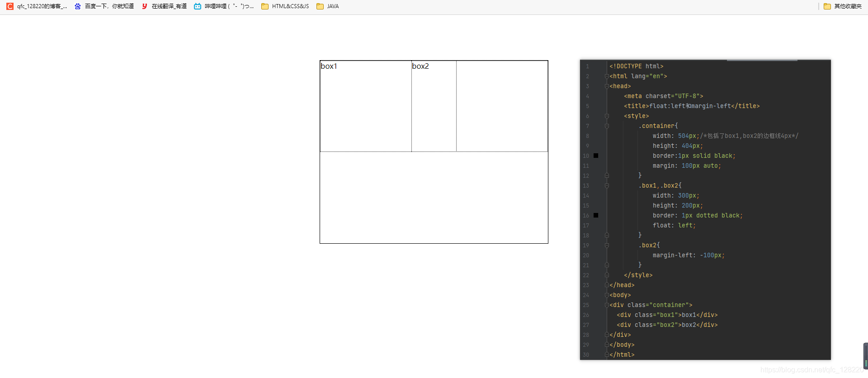
Task: Click the box1 label in the rendered page
Action: [x=329, y=66]
